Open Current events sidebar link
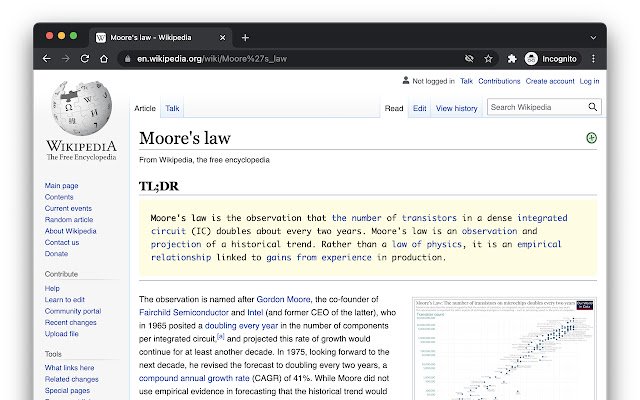This screenshot has width=640, height=400. coord(68,208)
